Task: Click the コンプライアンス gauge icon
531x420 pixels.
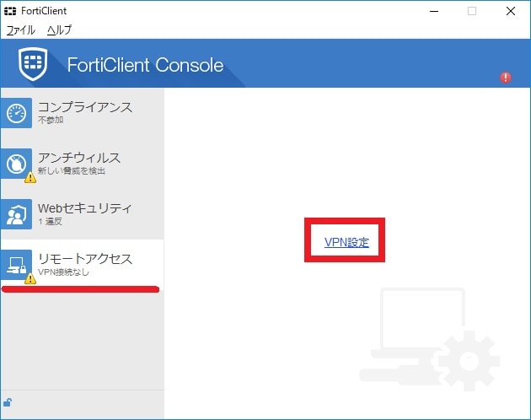Action: pos(16,113)
